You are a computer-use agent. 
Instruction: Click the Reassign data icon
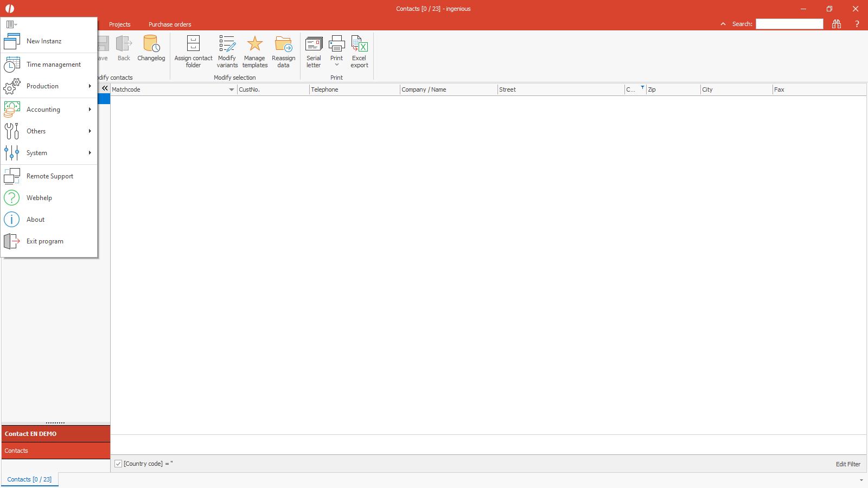pyautogui.click(x=283, y=44)
